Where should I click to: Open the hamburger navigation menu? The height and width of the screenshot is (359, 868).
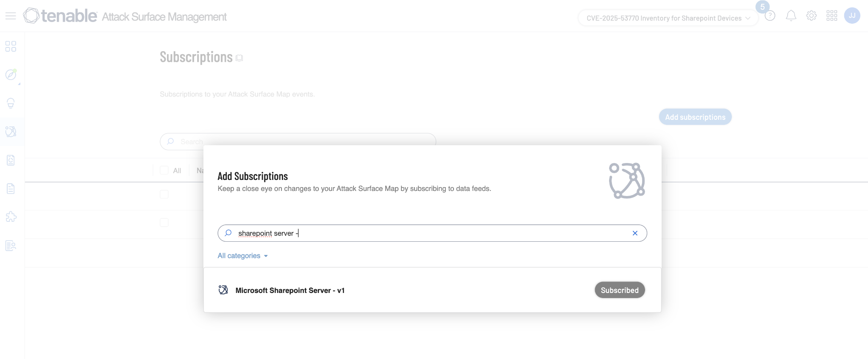point(11,16)
